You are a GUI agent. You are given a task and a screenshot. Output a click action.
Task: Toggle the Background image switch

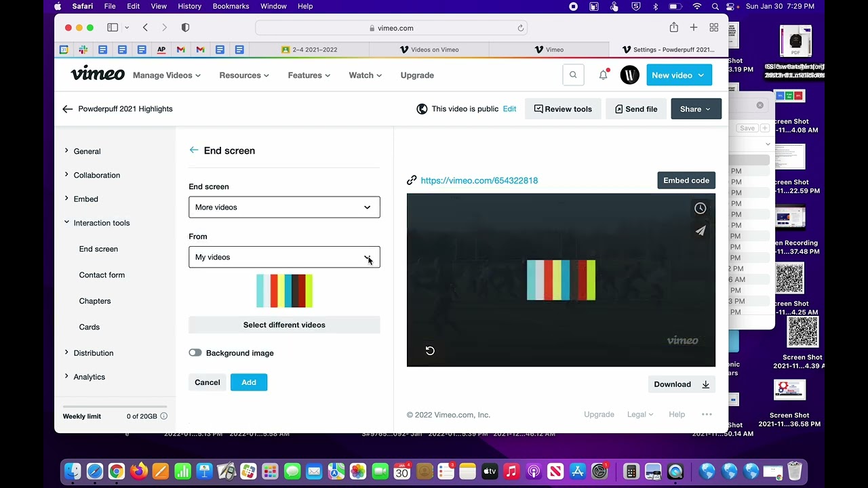[x=195, y=352]
